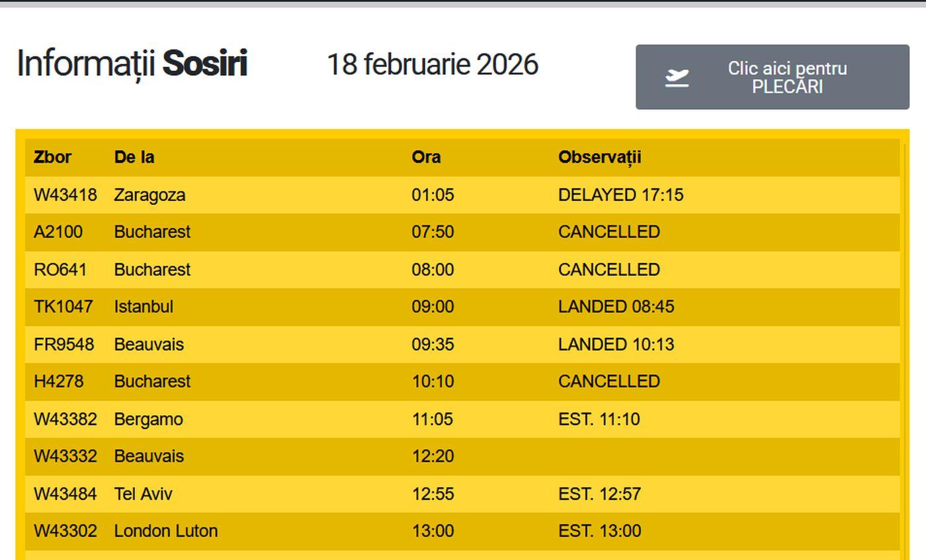Click the Informații Sosiri heading
The height and width of the screenshot is (560, 926).
[132, 64]
